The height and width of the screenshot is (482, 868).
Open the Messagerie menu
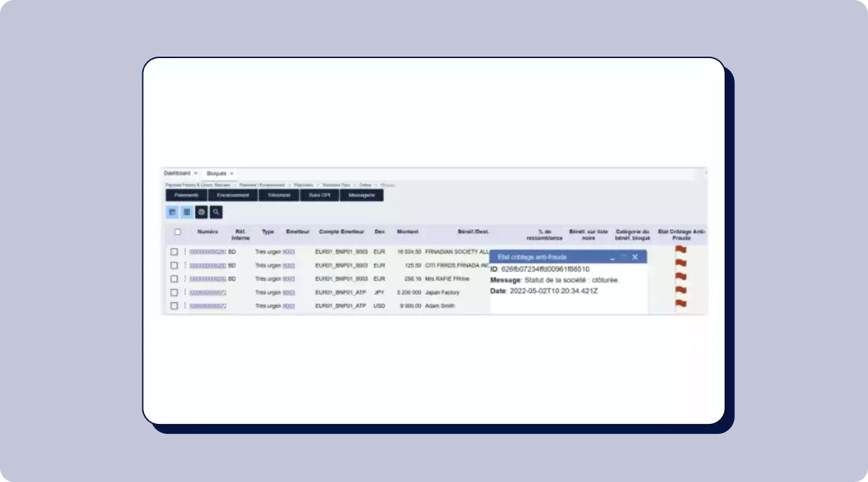point(361,195)
